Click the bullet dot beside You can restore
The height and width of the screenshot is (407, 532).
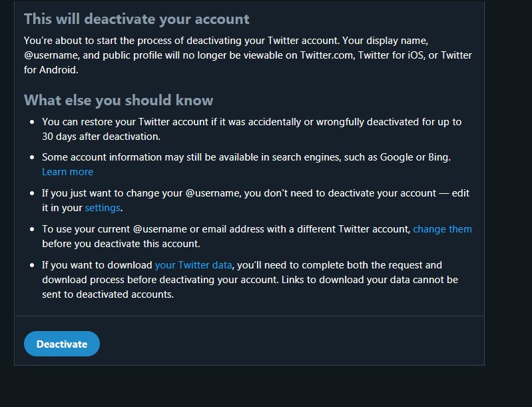click(32, 122)
